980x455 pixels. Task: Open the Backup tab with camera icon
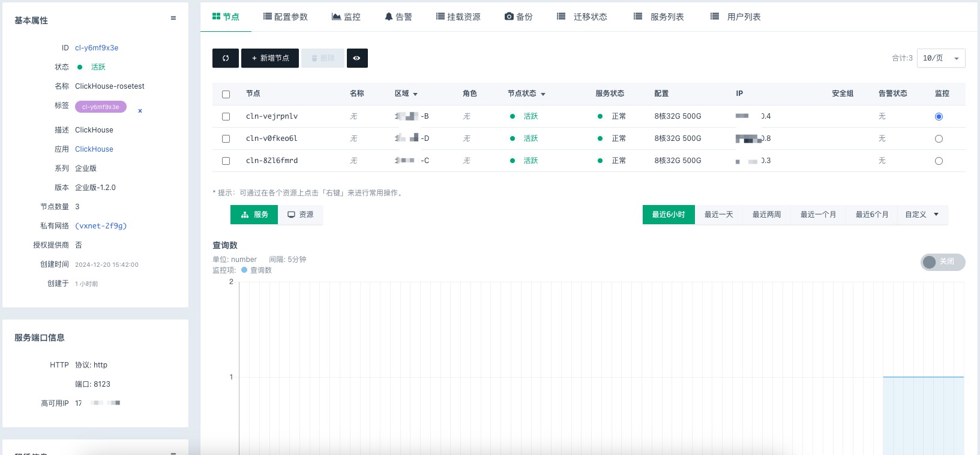click(519, 17)
